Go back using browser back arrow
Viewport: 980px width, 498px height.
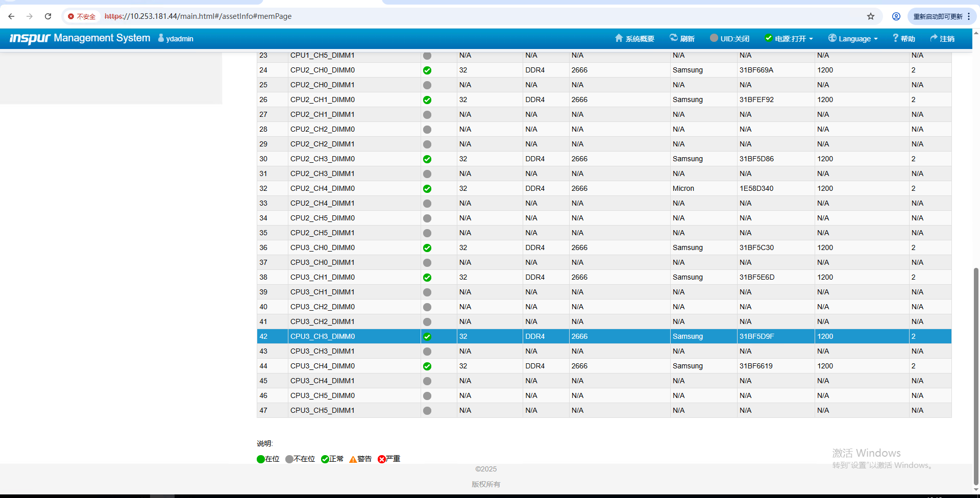point(11,16)
